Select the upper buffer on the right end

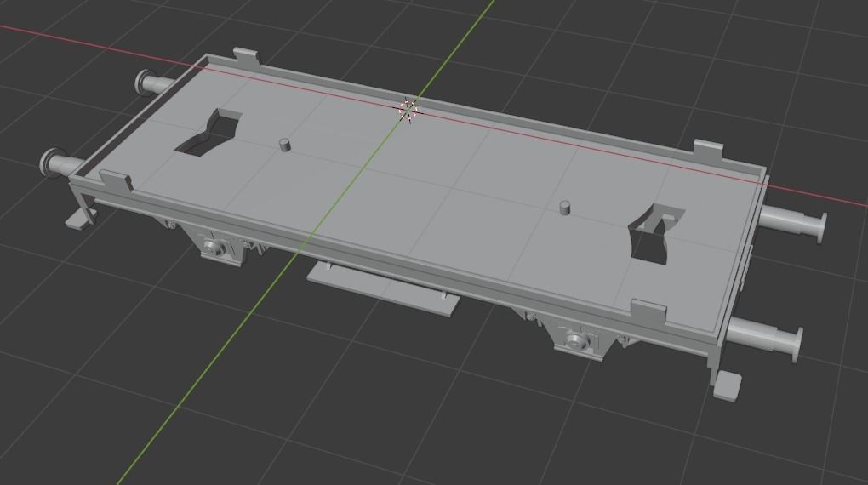[793, 222]
